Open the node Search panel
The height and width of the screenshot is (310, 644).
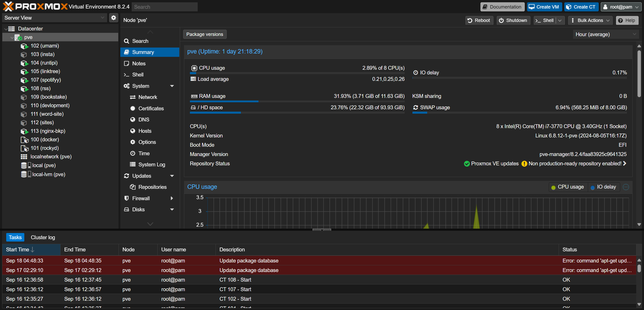pyautogui.click(x=150, y=41)
